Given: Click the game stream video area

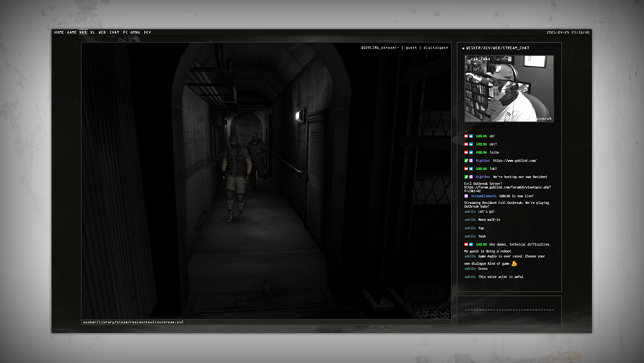Looking at the screenshot, I should pyautogui.click(x=266, y=180).
